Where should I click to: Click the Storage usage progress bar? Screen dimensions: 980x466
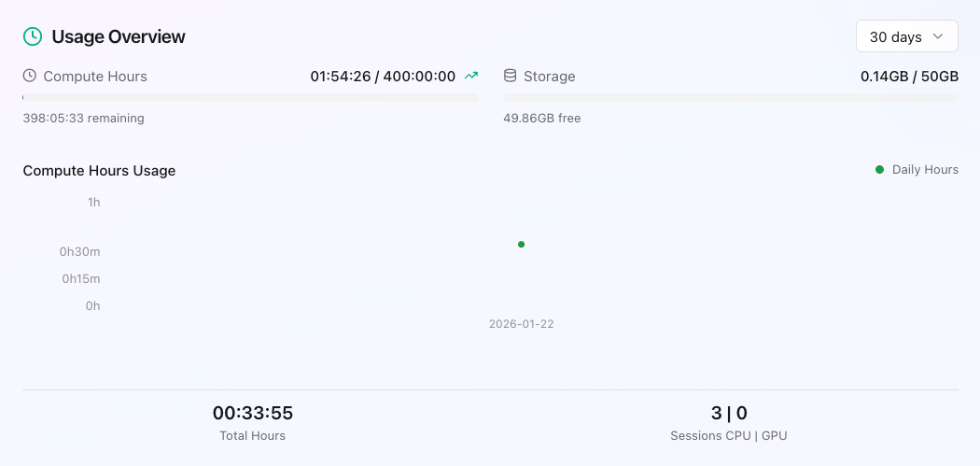[x=731, y=97]
